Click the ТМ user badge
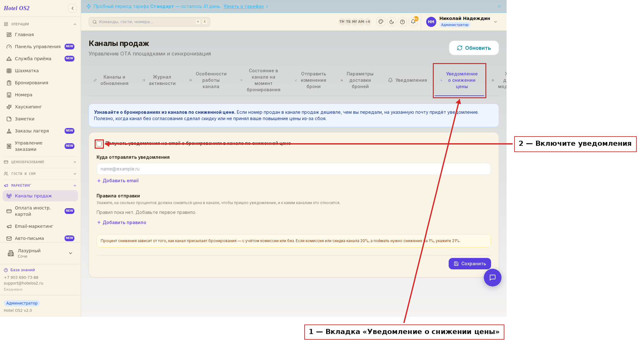Image resolution: width=644 pixels, height=347 pixels. tap(342, 22)
